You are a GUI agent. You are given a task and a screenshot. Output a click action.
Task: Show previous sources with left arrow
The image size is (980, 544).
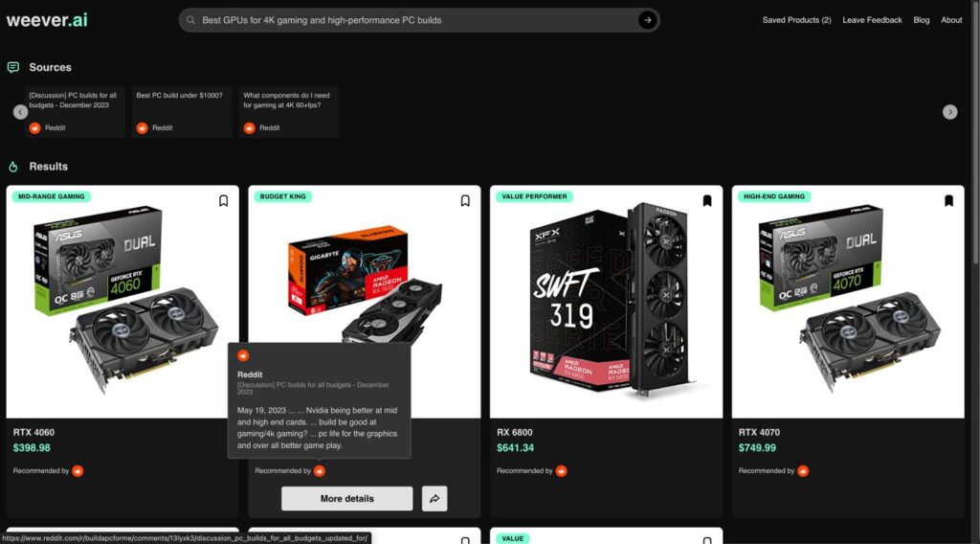click(21, 112)
